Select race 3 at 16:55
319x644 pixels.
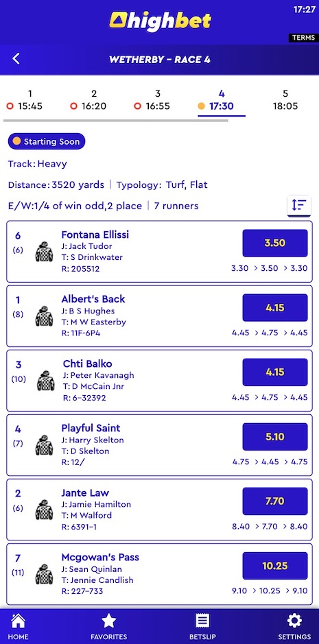click(x=152, y=100)
